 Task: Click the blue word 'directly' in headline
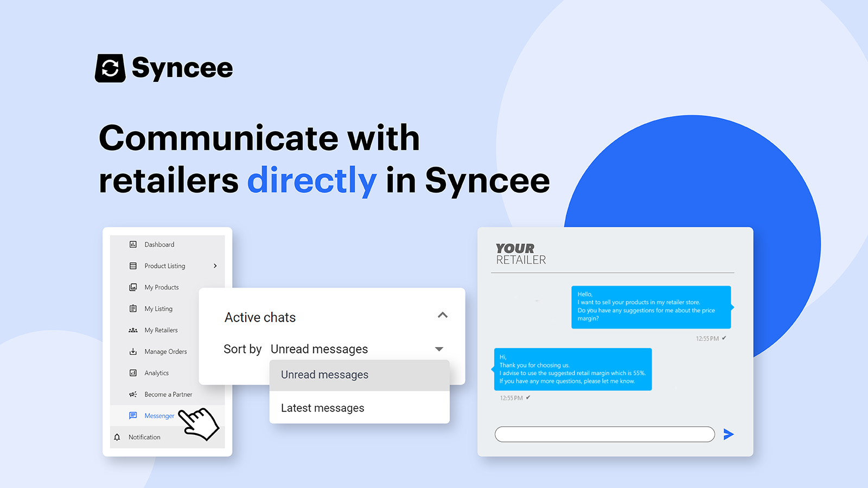click(312, 181)
